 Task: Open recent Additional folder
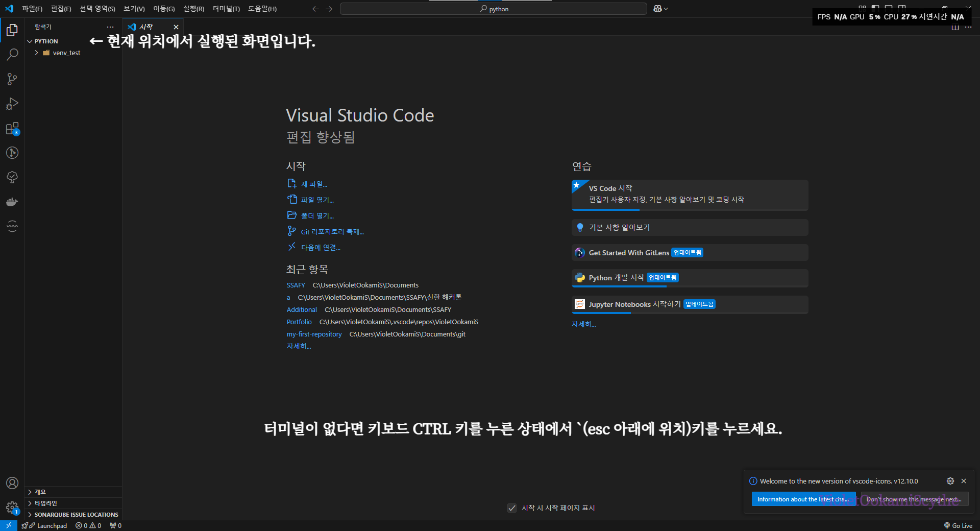point(302,310)
